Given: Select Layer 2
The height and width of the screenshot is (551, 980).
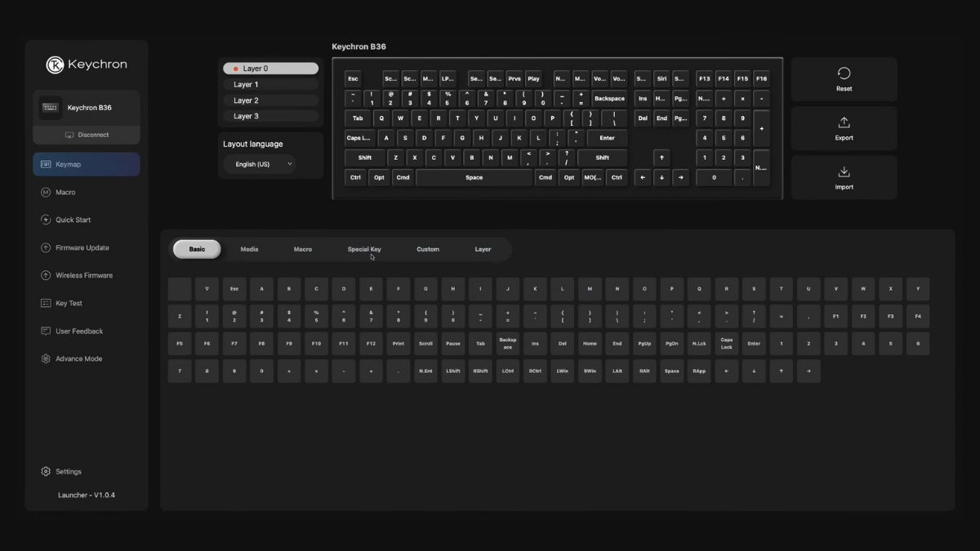Looking at the screenshot, I should click(270, 100).
